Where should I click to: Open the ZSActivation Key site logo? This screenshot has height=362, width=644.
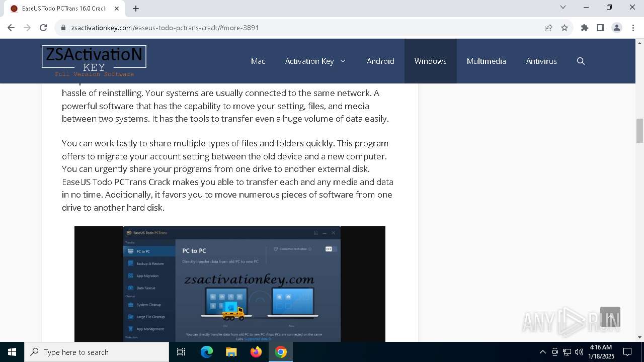(94, 61)
